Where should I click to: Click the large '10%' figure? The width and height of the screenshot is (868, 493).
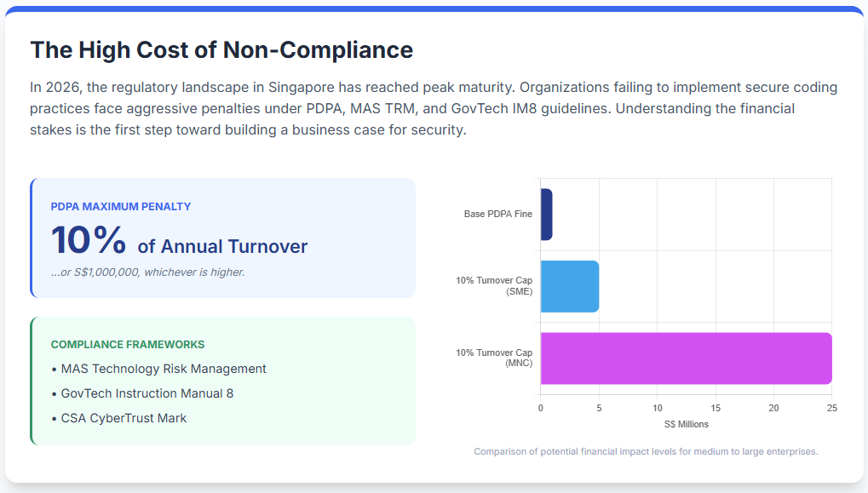[89, 240]
